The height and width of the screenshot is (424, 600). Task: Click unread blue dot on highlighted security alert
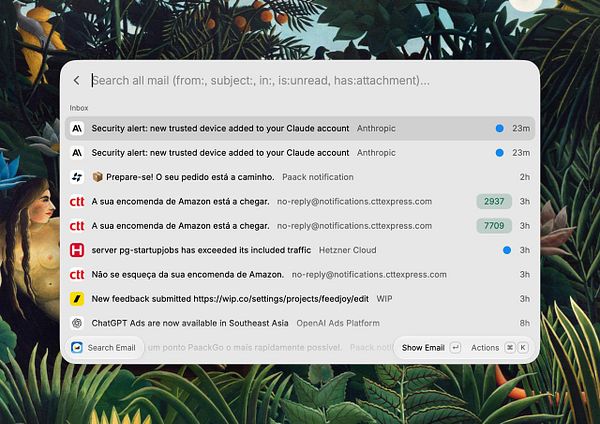(x=499, y=129)
